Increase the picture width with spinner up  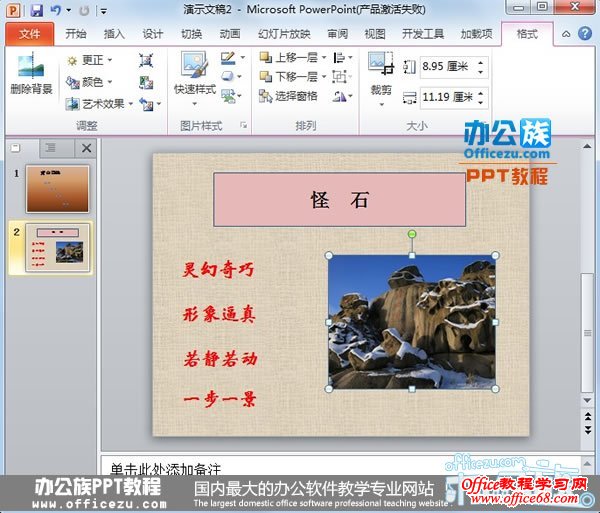click(482, 93)
